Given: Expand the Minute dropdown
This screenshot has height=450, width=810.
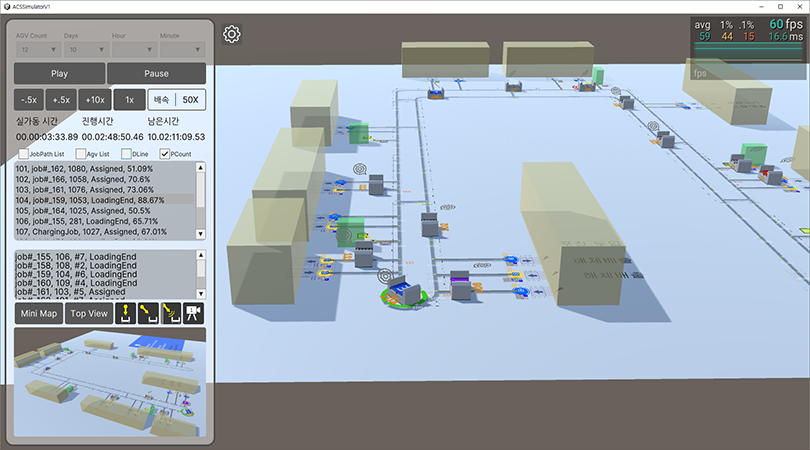Looking at the screenshot, I should (182, 48).
